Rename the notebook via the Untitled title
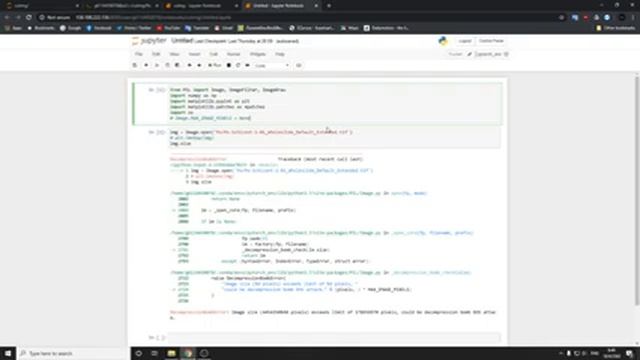Viewport: 640px width, 360px height. [182, 41]
